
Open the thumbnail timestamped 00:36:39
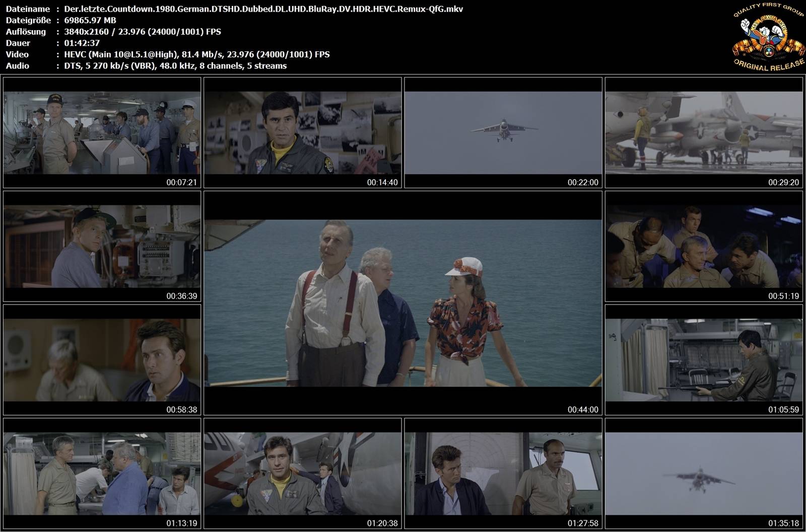(x=102, y=246)
